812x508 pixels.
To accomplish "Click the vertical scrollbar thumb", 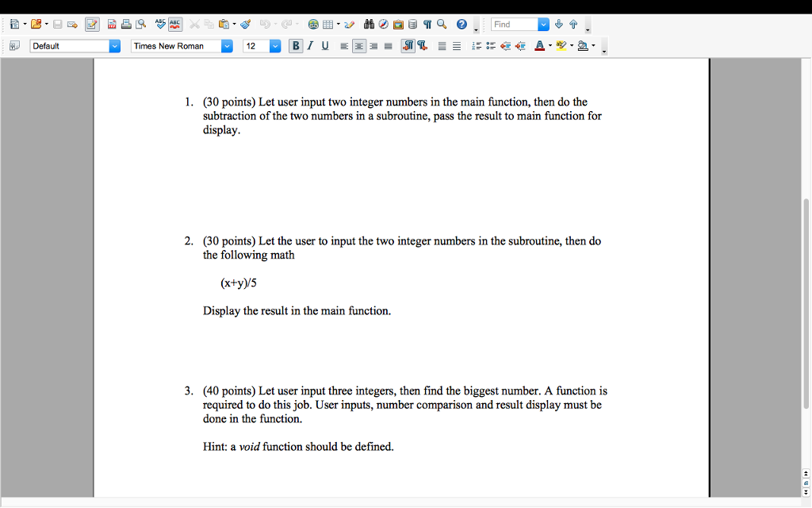I will pyautogui.click(x=806, y=304).
